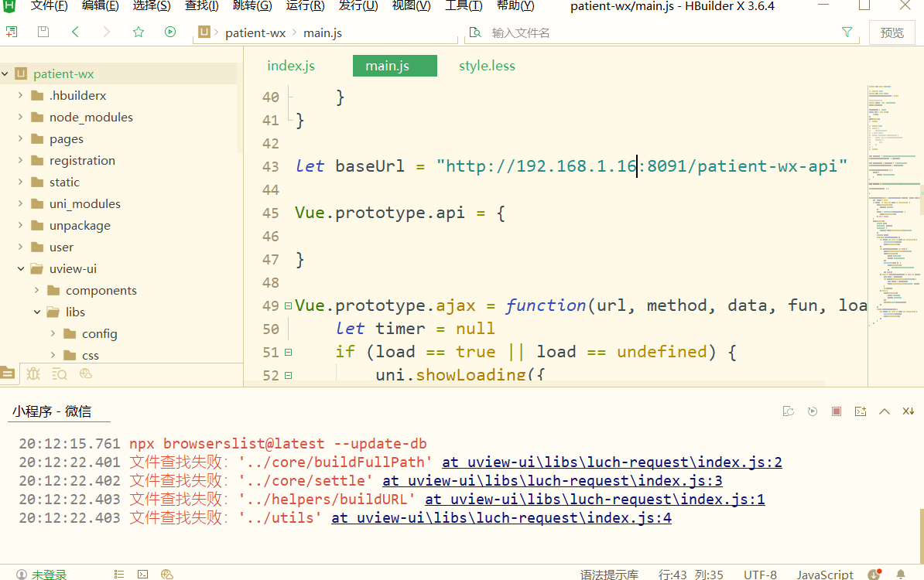Open link luch-request\index.js:1
The height and width of the screenshot is (580, 924).
(x=595, y=500)
